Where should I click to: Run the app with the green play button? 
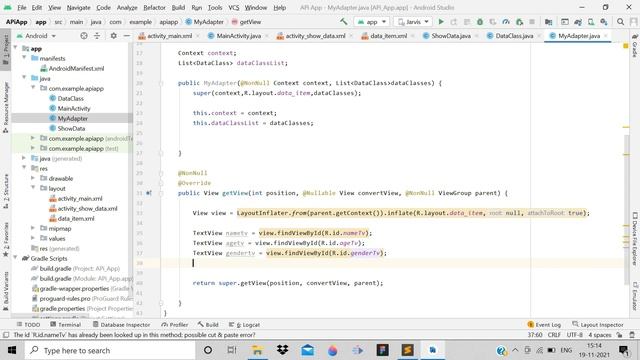[x=441, y=22]
